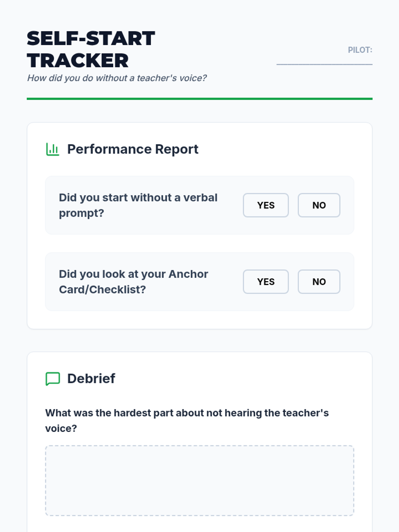Choose NO for looking at Anchor Card/Checklist
Viewport: 399px width, 532px height.
coord(319,282)
